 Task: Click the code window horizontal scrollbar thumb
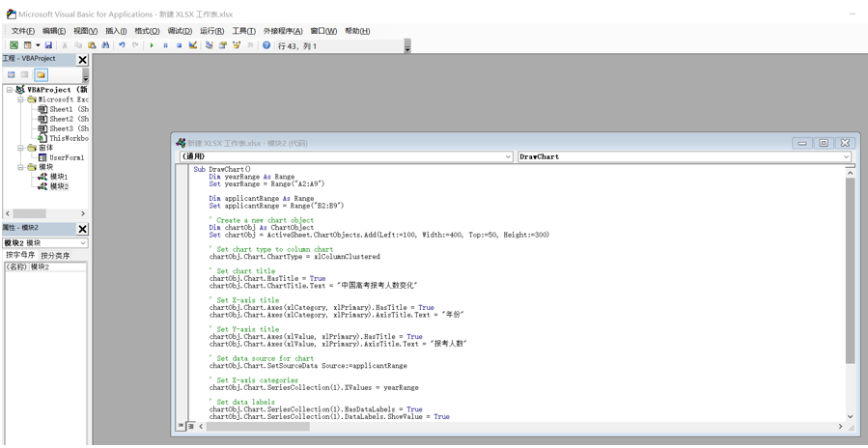click(x=258, y=427)
